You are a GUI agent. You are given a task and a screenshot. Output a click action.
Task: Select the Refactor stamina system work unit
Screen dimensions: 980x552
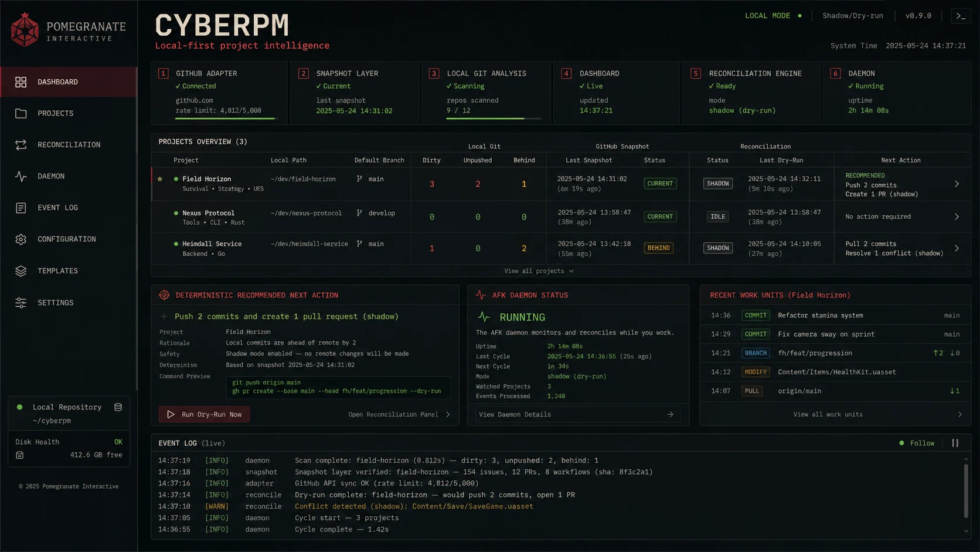tap(835, 316)
